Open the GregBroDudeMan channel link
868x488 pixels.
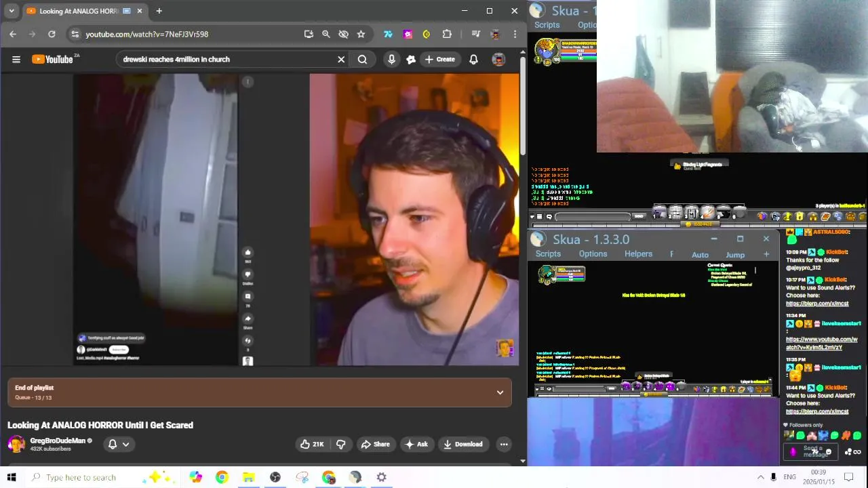click(58, 441)
